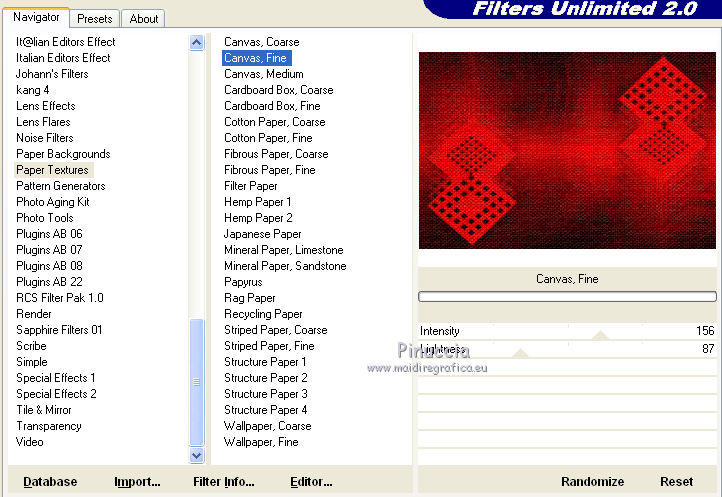Choose the Filter Paper filter
The width and height of the screenshot is (722, 497).
(251, 186)
